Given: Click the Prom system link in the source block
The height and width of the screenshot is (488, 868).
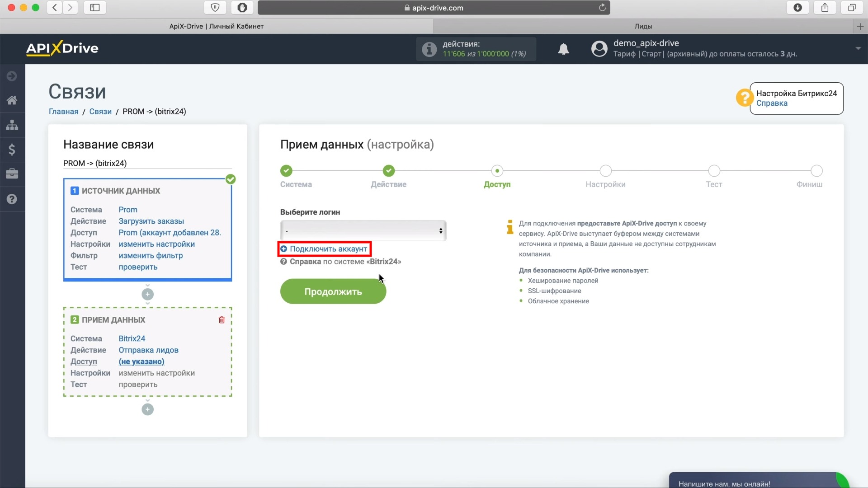Looking at the screenshot, I should (128, 210).
